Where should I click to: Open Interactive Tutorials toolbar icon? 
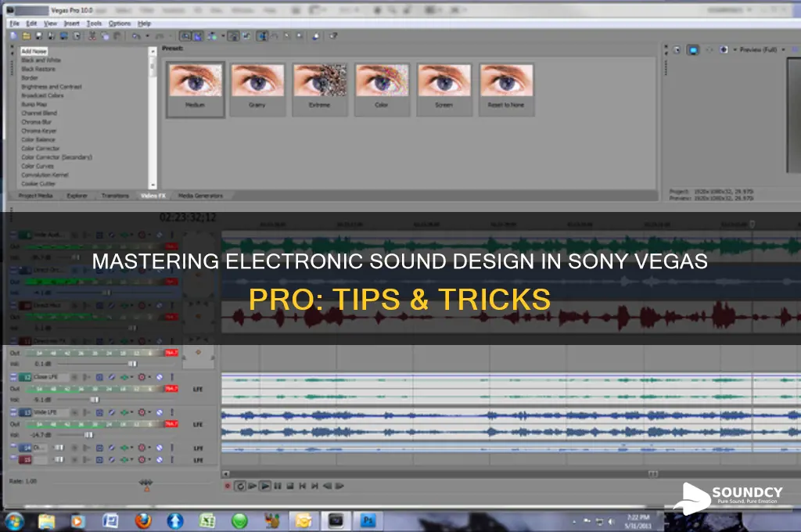click(316, 36)
